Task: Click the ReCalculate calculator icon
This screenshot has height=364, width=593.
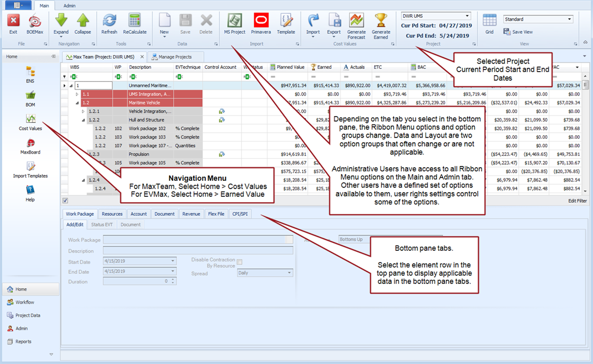Action: point(135,22)
